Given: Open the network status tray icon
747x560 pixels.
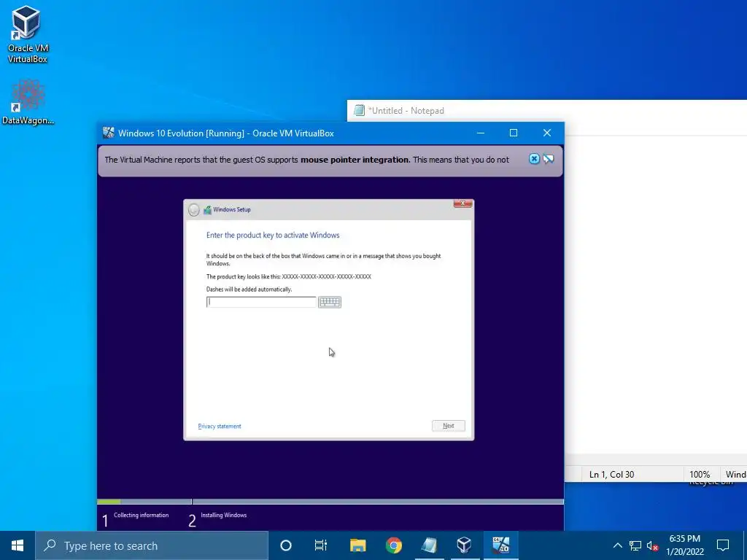Looking at the screenshot, I should click(635, 545).
